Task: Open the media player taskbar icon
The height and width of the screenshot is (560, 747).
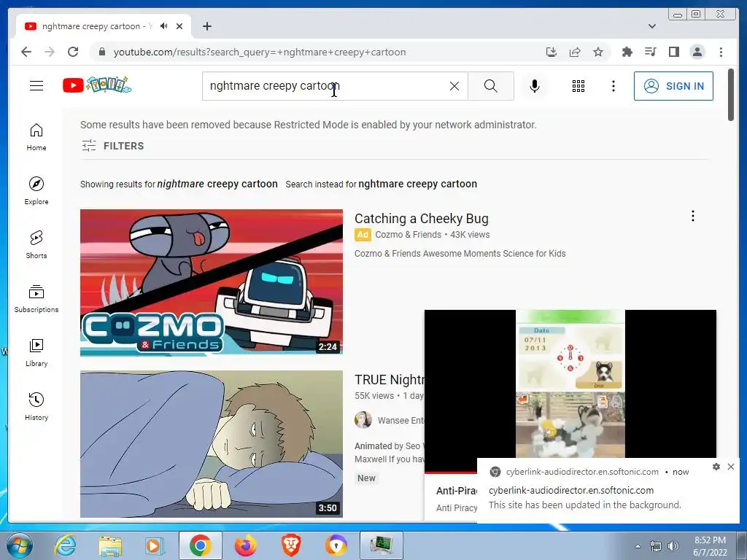Action: click(x=155, y=545)
